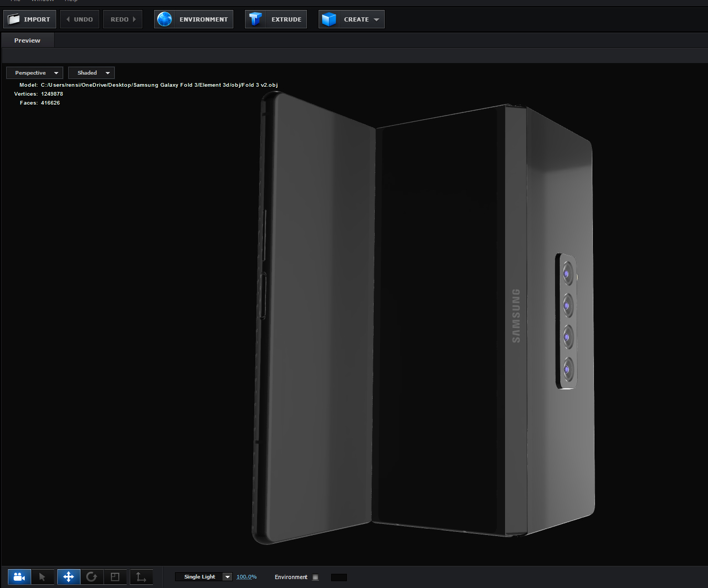This screenshot has width=708, height=588.
Task: Switch to the Preview tab
Action: [x=27, y=40]
